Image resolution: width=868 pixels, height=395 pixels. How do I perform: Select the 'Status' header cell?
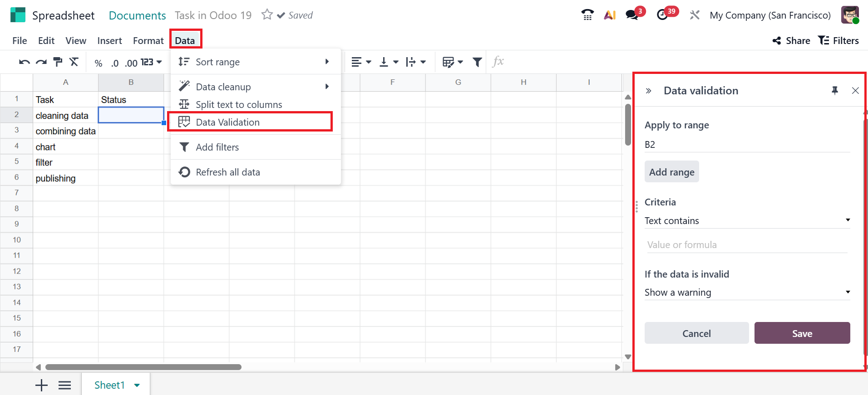(x=131, y=99)
